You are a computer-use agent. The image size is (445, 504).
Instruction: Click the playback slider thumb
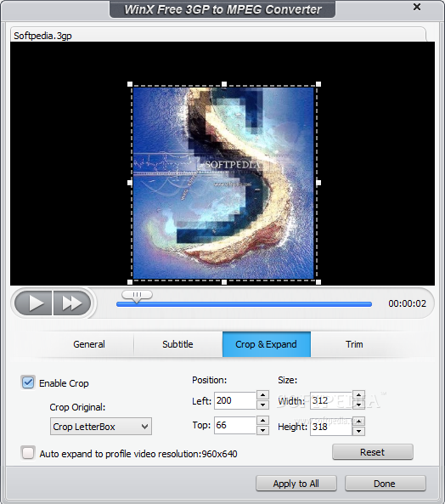point(137,296)
